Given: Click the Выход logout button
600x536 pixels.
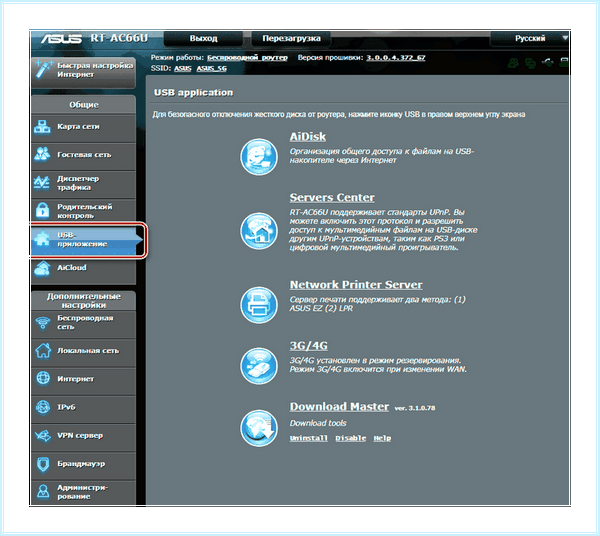Looking at the screenshot, I should coord(203,39).
